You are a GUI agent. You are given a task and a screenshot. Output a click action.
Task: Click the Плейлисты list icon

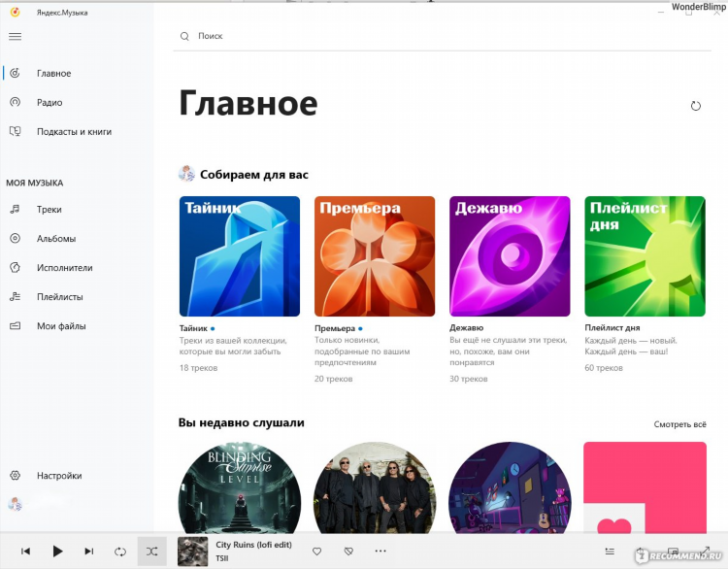pos(15,296)
